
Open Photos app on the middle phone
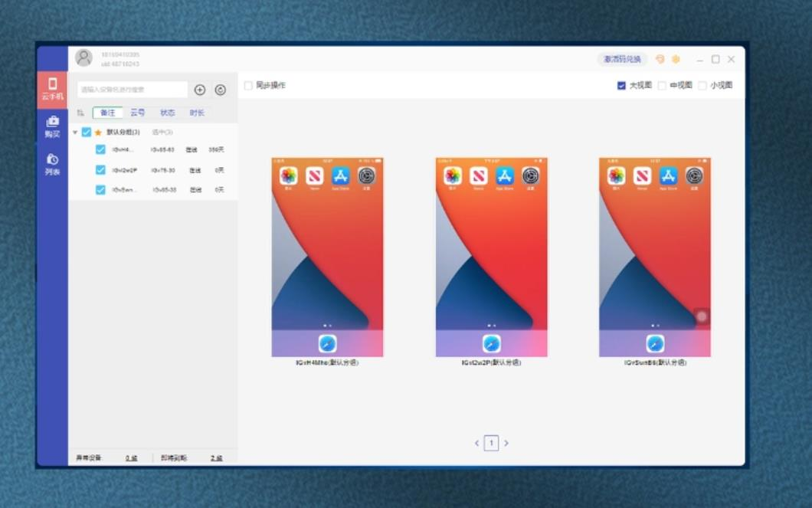point(453,176)
